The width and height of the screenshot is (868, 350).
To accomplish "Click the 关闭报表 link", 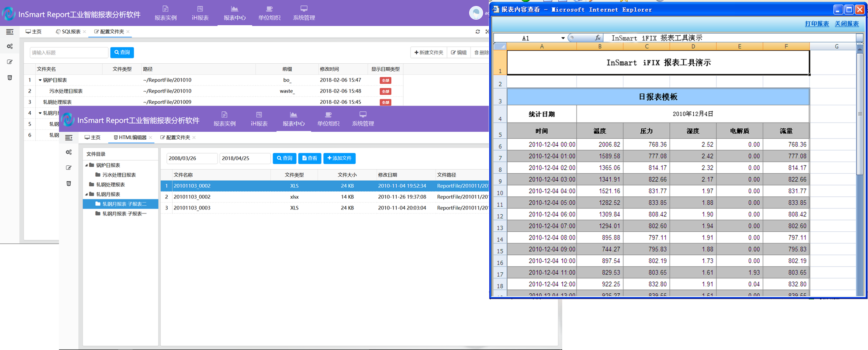I will tap(847, 24).
